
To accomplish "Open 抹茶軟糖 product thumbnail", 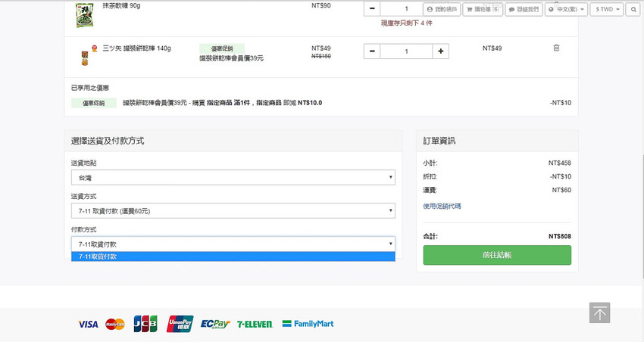I will [x=85, y=15].
